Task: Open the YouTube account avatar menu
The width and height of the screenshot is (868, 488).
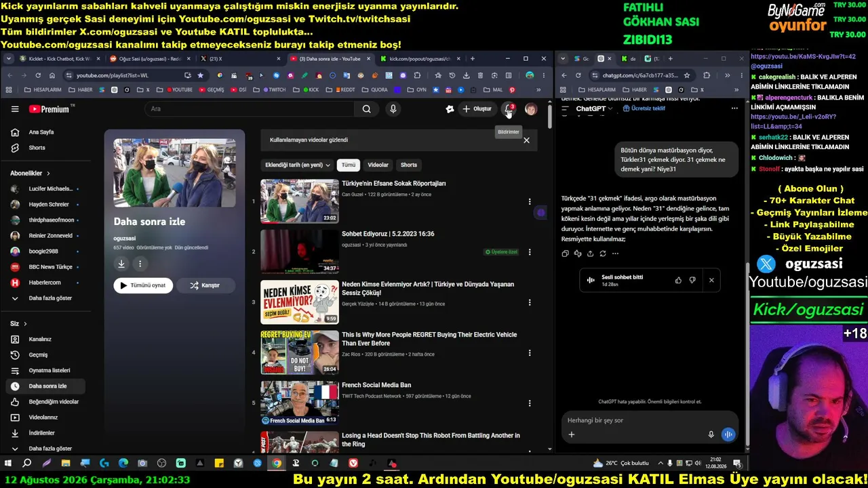Action: [531, 109]
